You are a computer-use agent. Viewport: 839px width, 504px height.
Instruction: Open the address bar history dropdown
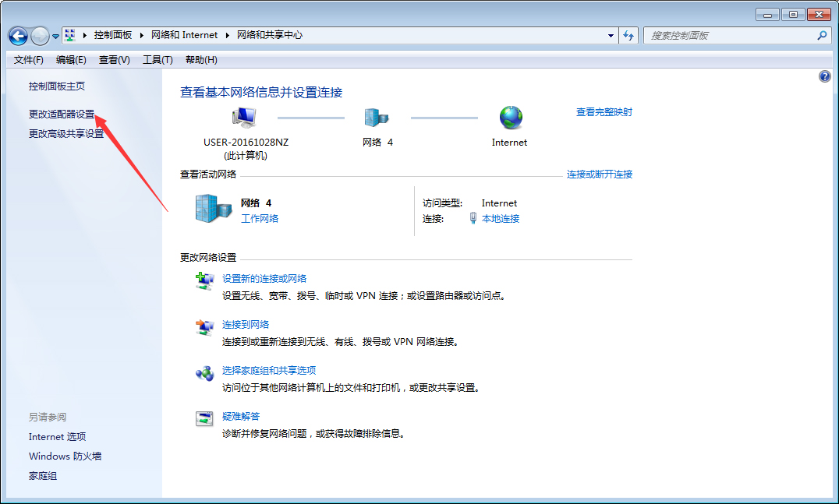pyautogui.click(x=611, y=35)
